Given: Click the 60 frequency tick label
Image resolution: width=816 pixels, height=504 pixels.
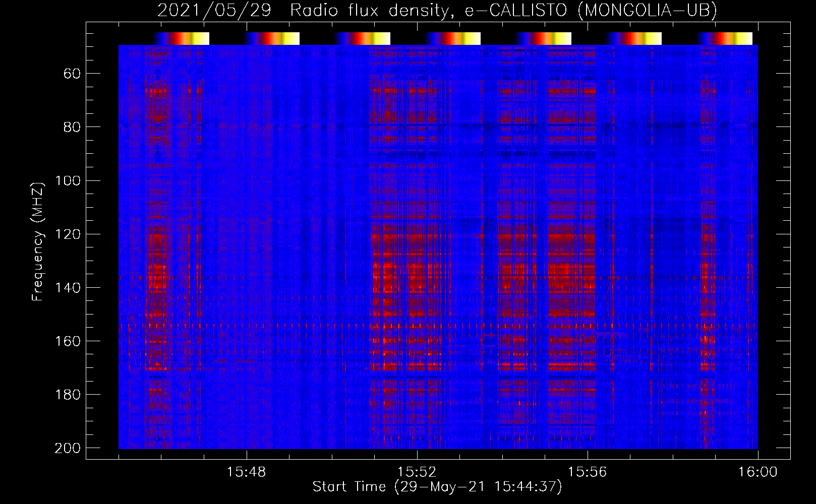Looking at the screenshot, I should tap(72, 74).
